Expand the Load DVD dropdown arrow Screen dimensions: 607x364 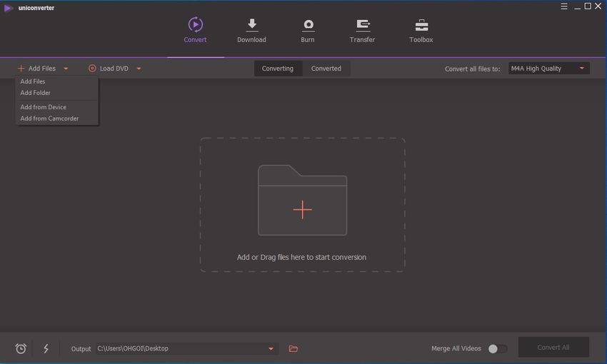(x=139, y=69)
